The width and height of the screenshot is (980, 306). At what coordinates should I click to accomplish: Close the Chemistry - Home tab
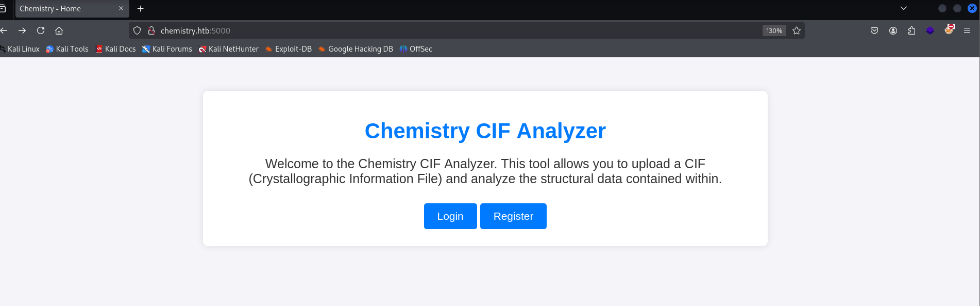coord(121,9)
